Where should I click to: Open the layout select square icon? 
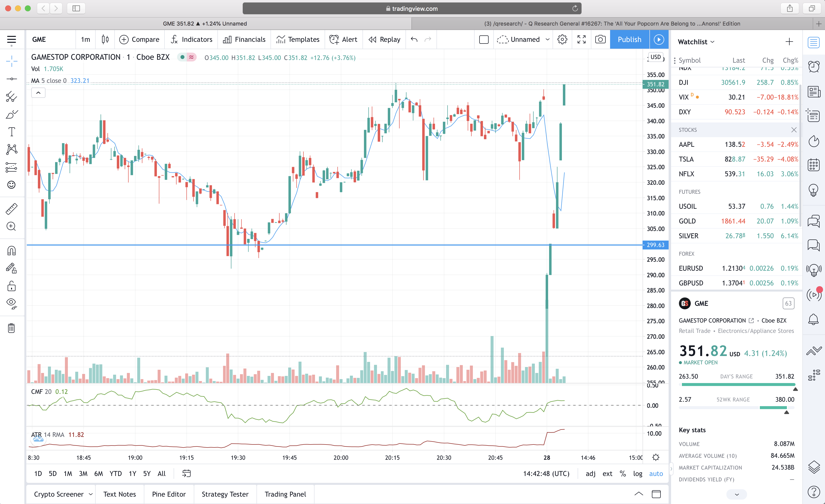point(484,40)
